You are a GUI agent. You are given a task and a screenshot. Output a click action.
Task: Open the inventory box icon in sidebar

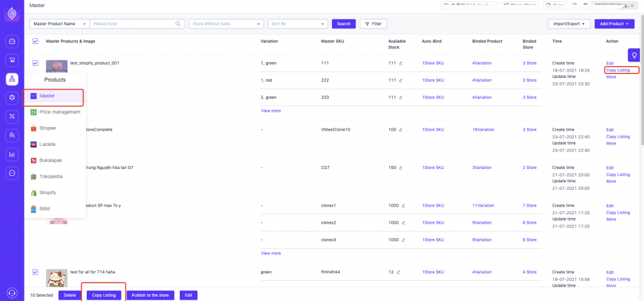click(x=12, y=98)
